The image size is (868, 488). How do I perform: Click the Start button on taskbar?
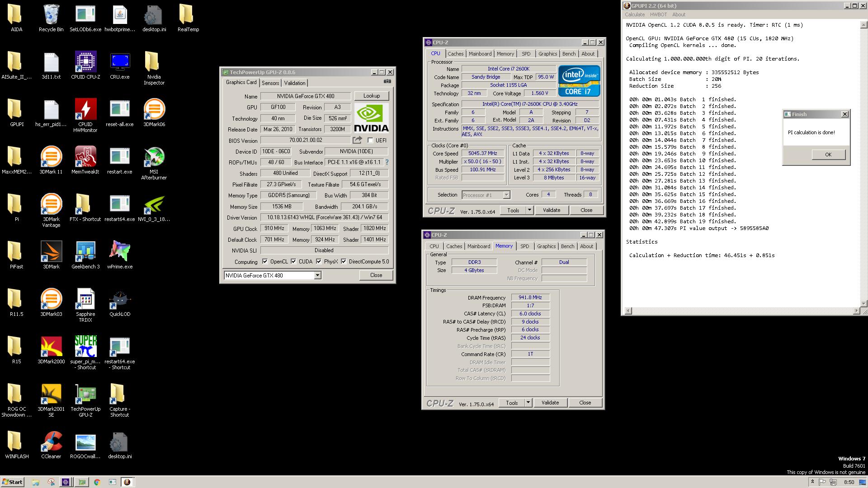pyautogui.click(x=13, y=482)
